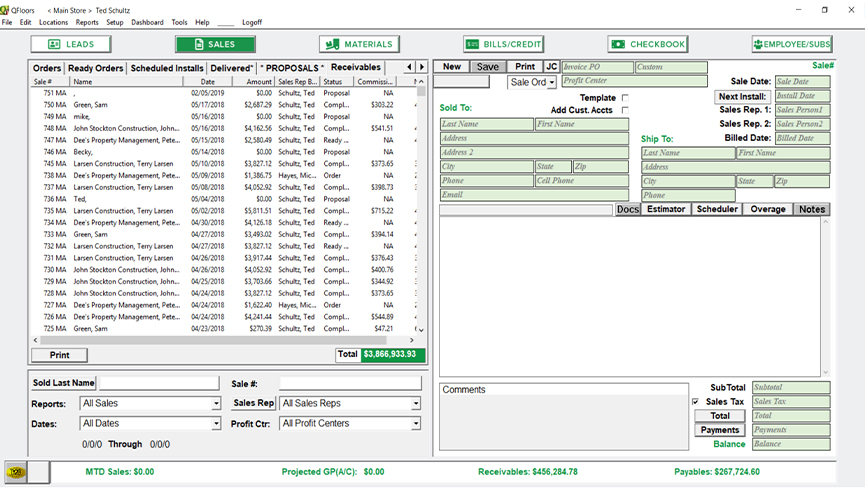Open the Checkbook module
The image size is (865, 492).
pyautogui.click(x=648, y=44)
